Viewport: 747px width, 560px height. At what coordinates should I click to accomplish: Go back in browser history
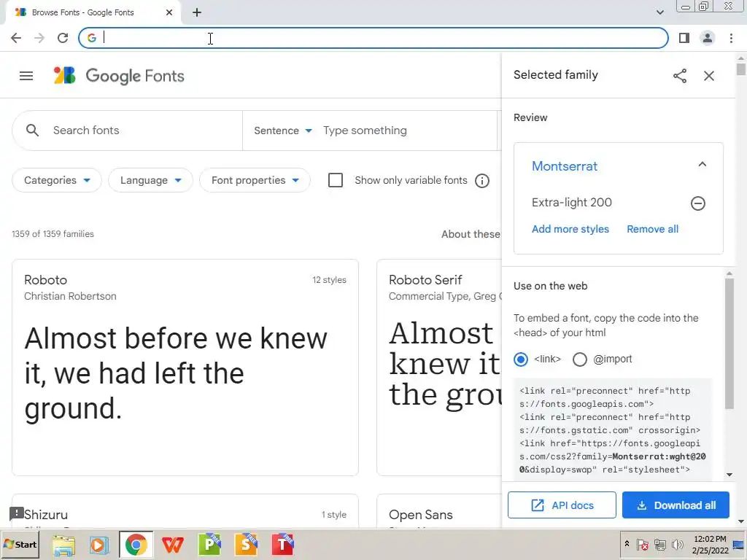tap(16, 38)
